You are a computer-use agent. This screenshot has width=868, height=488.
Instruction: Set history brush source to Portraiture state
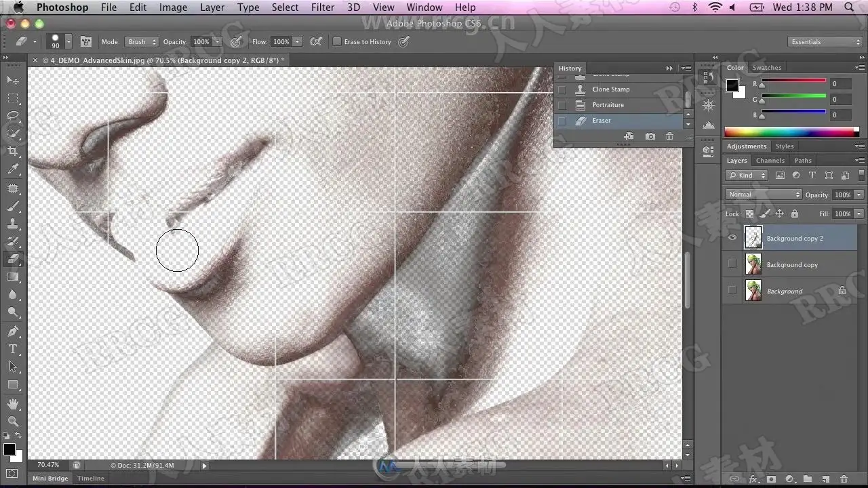tap(562, 105)
